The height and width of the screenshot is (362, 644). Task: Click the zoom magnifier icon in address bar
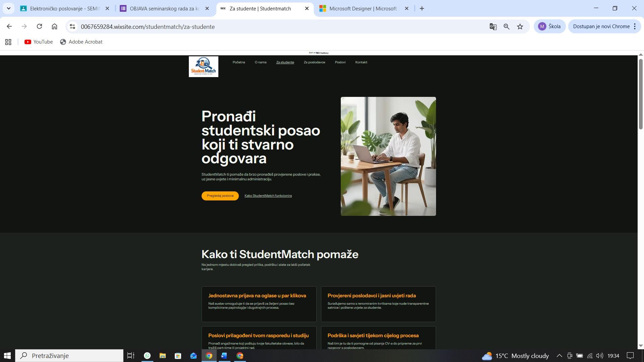(x=506, y=27)
